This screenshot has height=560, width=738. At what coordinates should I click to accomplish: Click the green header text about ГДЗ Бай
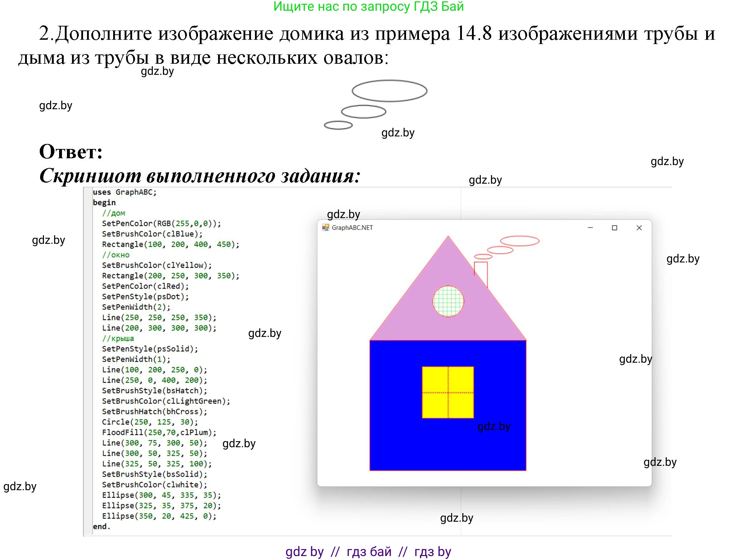point(368,6)
